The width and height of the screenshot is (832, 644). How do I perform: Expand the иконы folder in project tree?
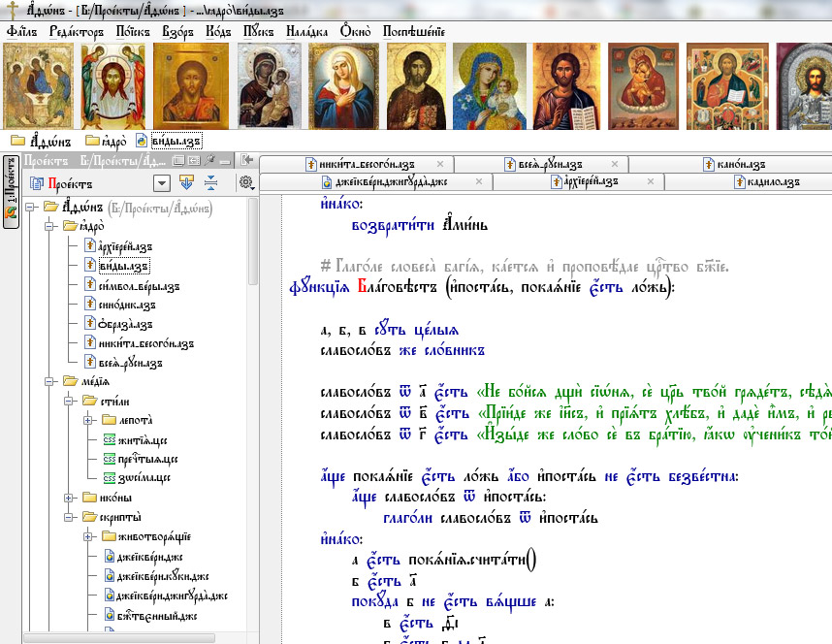click(69, 498)
